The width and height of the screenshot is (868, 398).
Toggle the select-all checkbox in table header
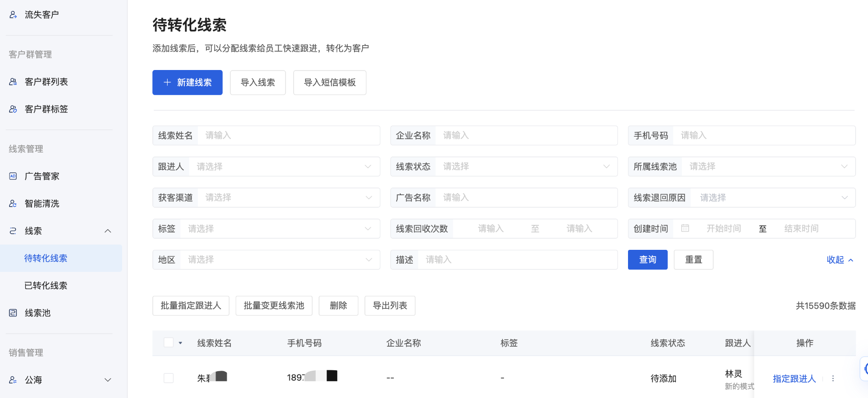169,342
